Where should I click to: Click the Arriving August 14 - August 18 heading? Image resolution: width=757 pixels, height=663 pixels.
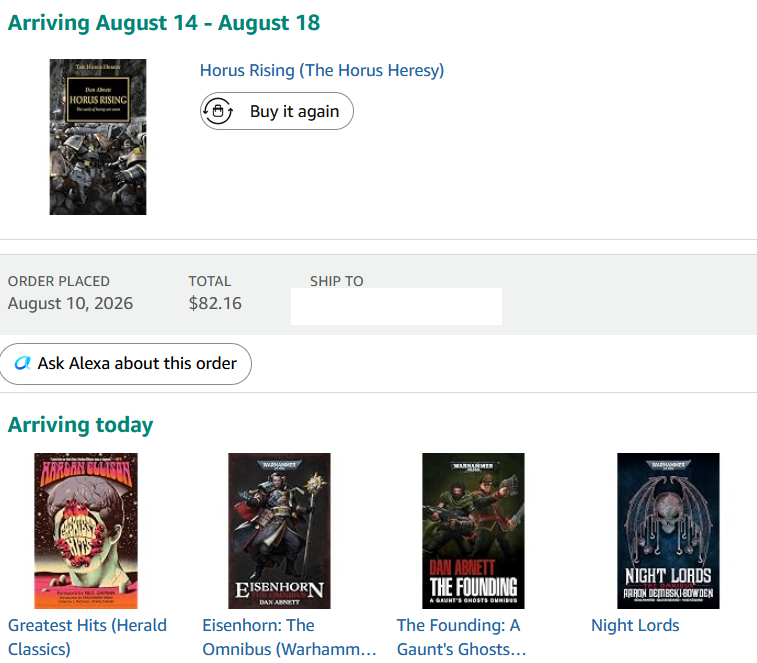164,23
